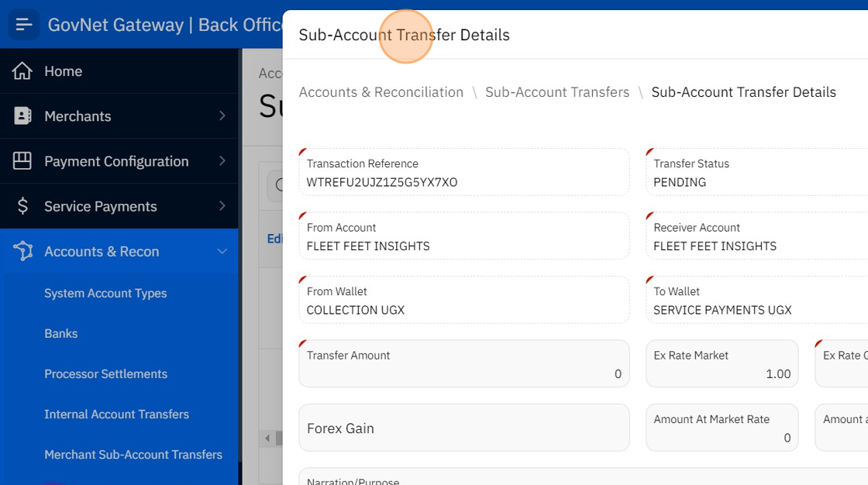Go to Merchant Sub-Account Transfers
This screenshot has height=485, width=868.
[133, 455]
